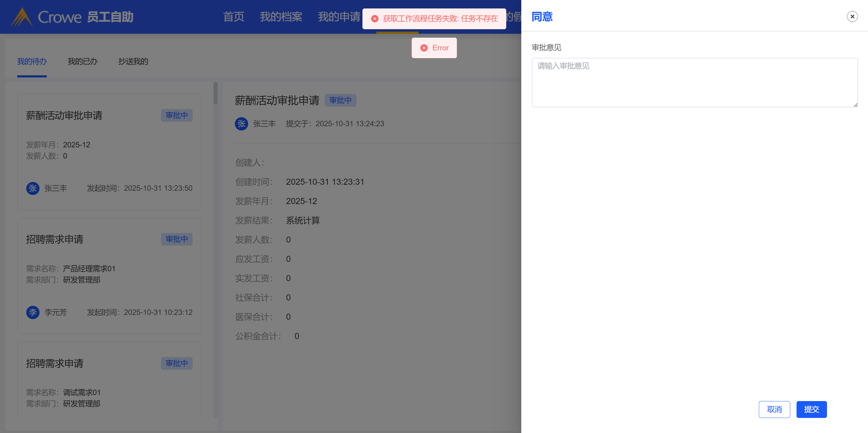Viewport: 868px width, 433px height.
Task: Open 我的申请 navigation item
Action: (x=339, y=17)
